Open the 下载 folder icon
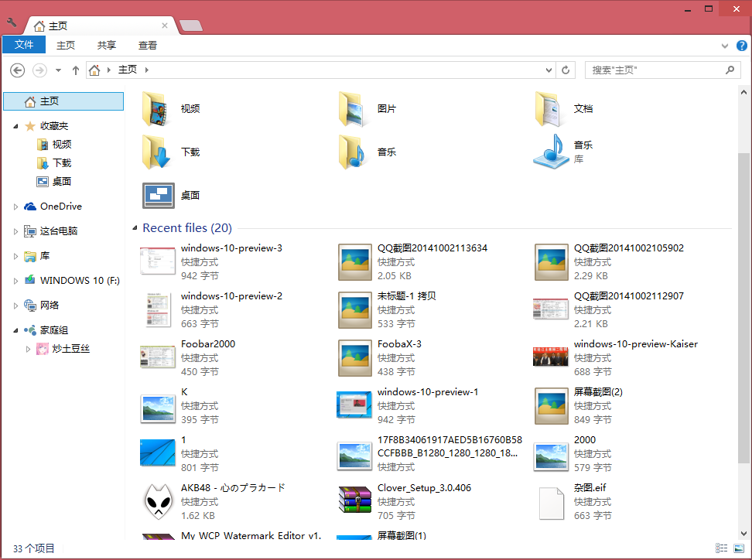 coord(159,152)
